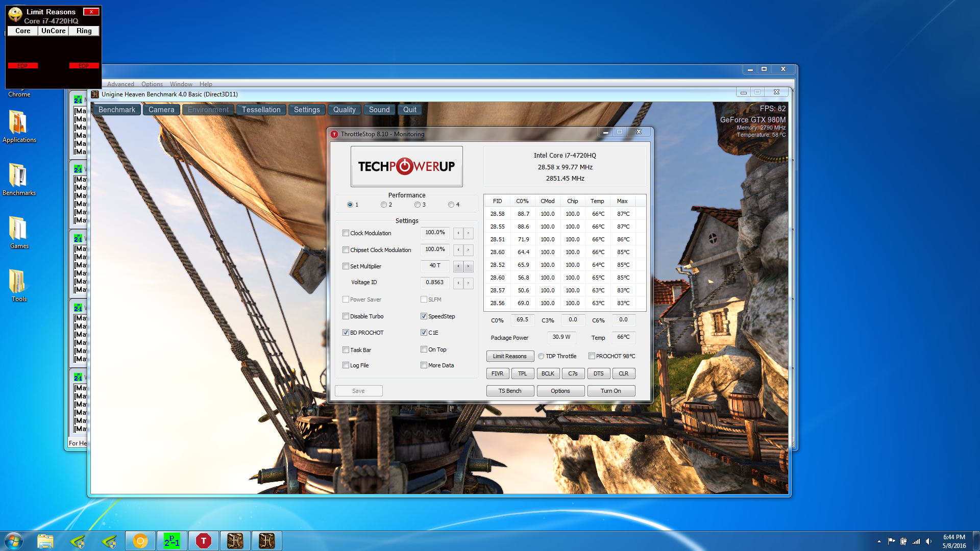The height and width of the screenshot is (551, 980).
Task: Enable Clock Modulation checkbox
Action: [346, 233]
